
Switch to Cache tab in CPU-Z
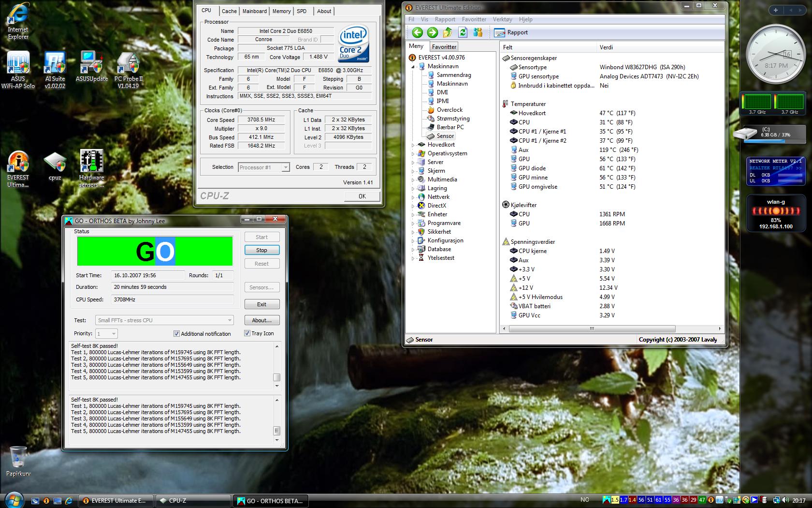(x=229, y=11)
